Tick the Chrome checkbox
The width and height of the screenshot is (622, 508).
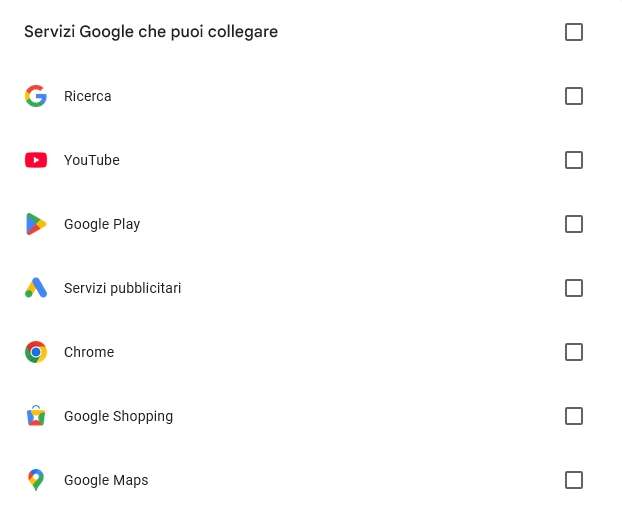click(x=574, y=352)
